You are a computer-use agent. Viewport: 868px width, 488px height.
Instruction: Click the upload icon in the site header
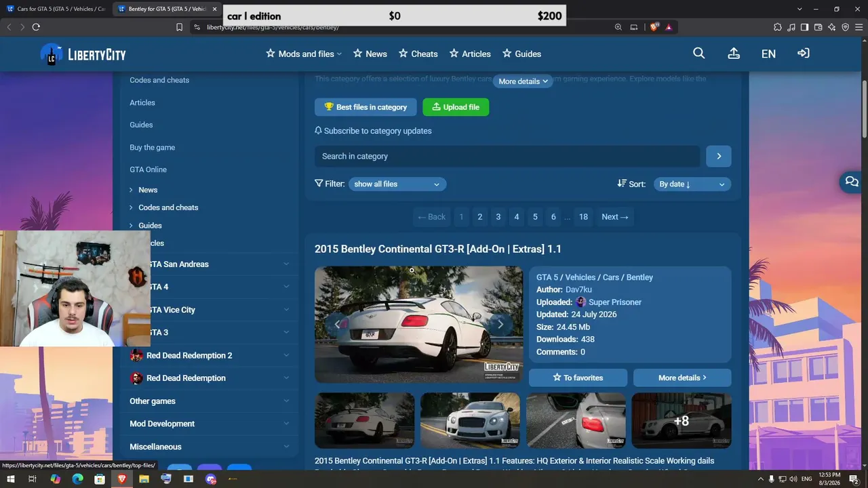(734, 54)
